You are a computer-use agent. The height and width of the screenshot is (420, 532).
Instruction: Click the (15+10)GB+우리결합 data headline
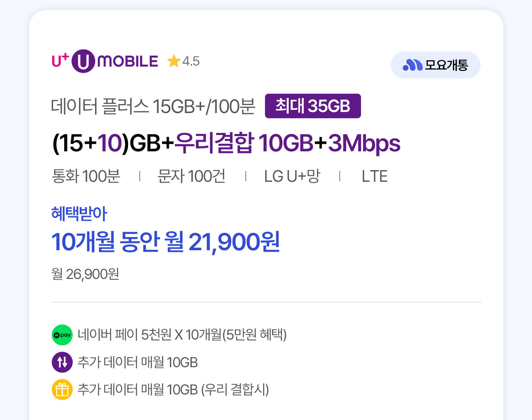226,143
